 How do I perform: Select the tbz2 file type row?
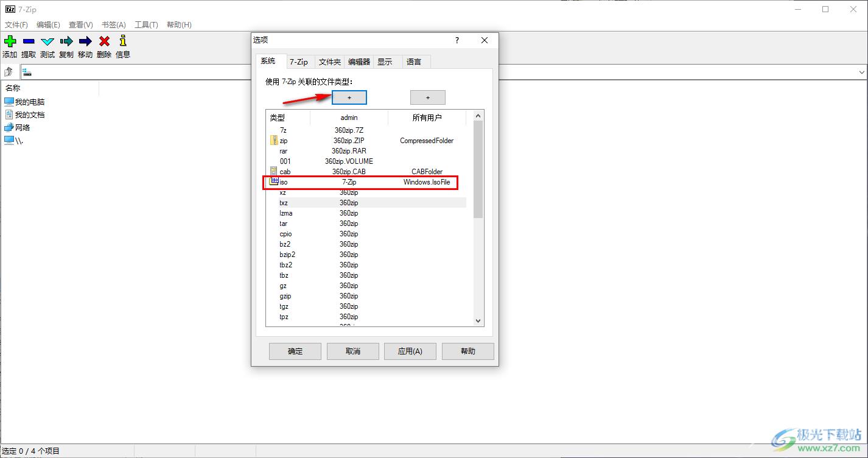coord(366,264)
